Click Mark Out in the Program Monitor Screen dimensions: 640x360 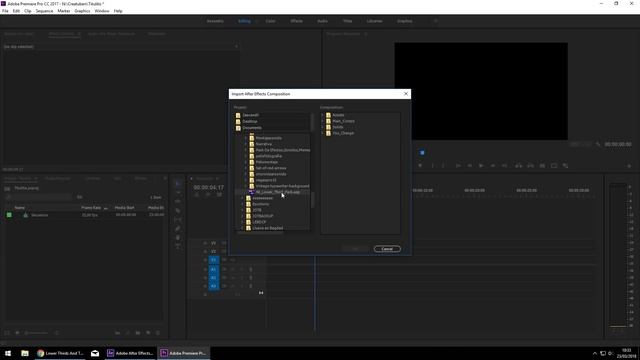pos(444,166)
